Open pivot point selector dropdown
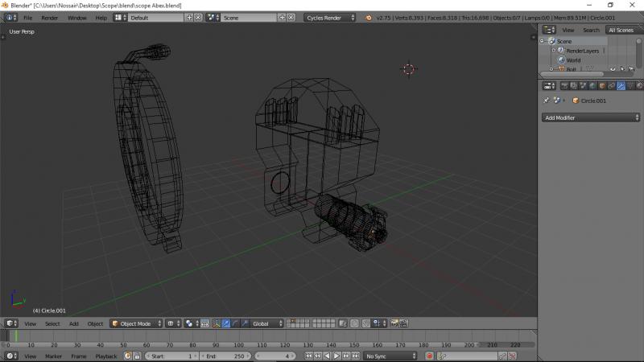 tap(192, 323)
